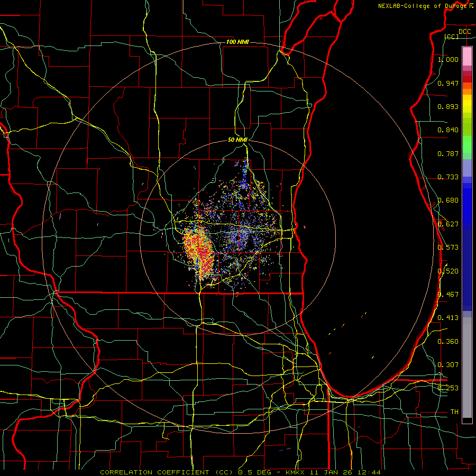Click the 0.787 value on the color scale

448,153
